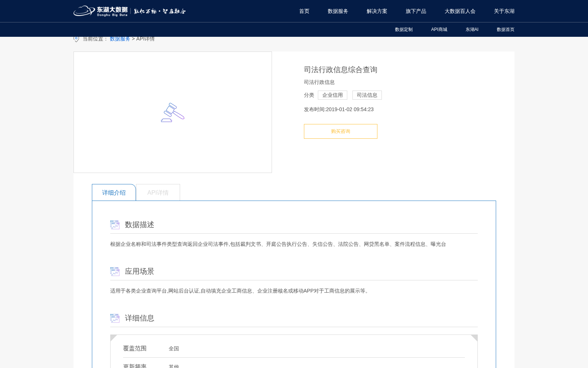
Task: Switch to the API详情 tab
Action: click(158, 192)
